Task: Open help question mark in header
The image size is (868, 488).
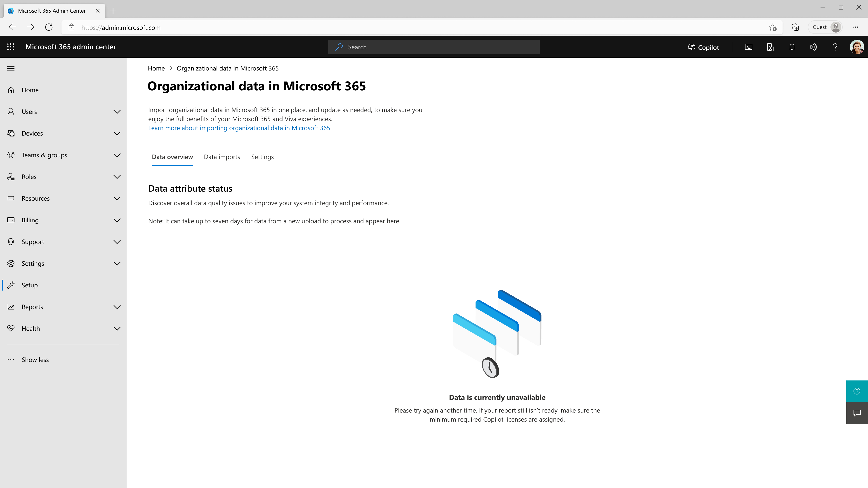Action: [x=835, y=47]
